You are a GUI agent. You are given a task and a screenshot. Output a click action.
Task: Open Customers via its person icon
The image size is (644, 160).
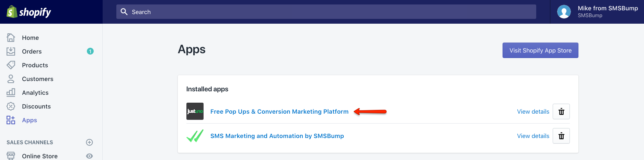pyautogui.click(x=11, y=79)
